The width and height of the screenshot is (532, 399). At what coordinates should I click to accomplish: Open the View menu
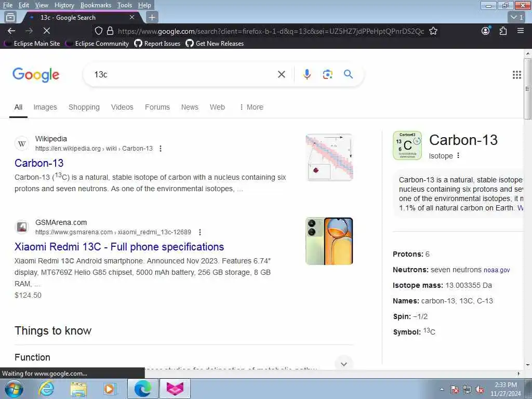pos(42,5)
